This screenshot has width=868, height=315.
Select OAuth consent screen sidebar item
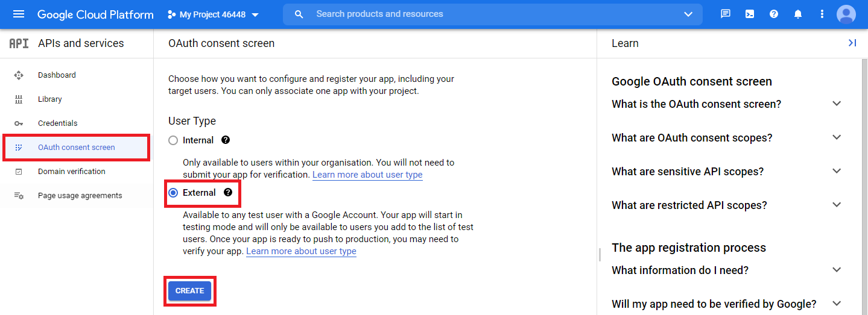(x=77, y=148)
